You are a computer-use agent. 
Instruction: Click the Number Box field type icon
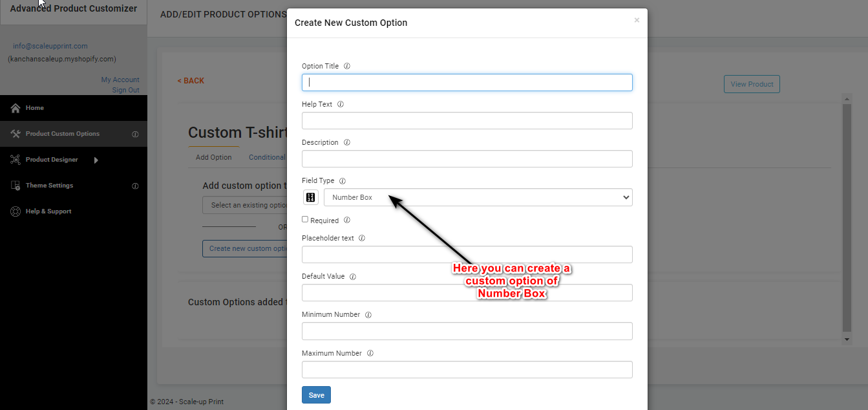click(x=311, y=197)
